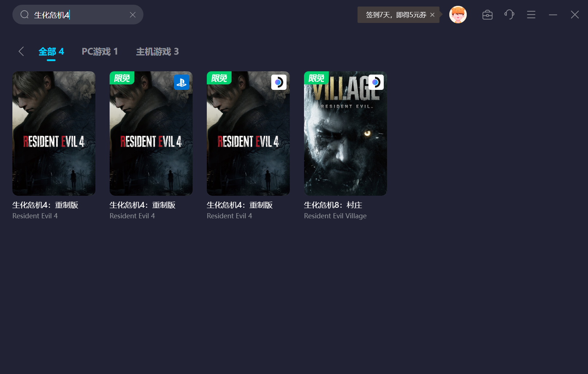Select the 全部 4 tab
This screenshot has height=374, width=588.
[x=51, y=52]
